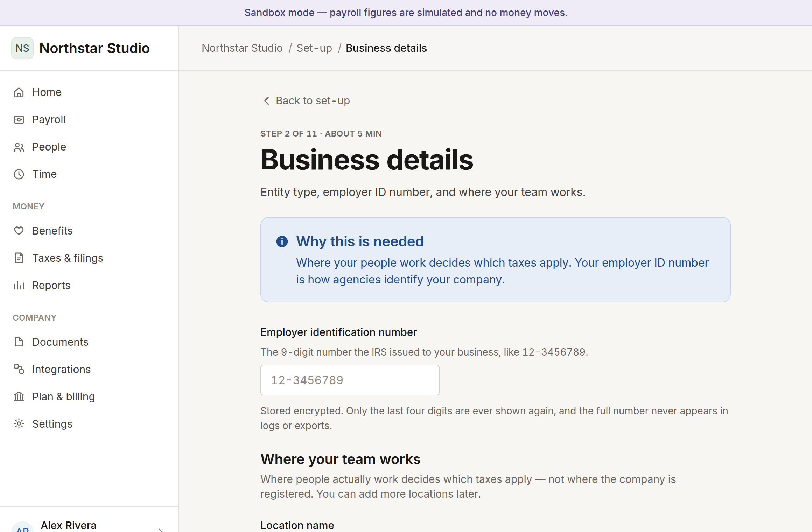Click the 'STEP 2 OF 11' label

(289, 134)
